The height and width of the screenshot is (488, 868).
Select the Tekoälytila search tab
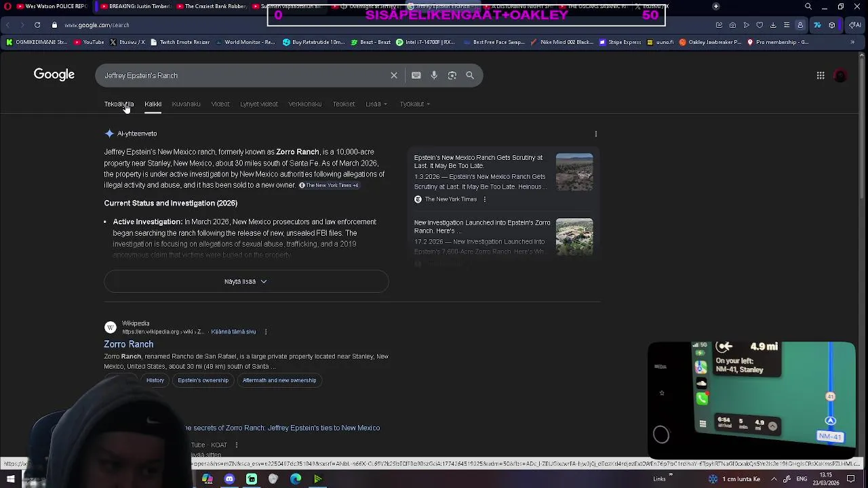119,104
